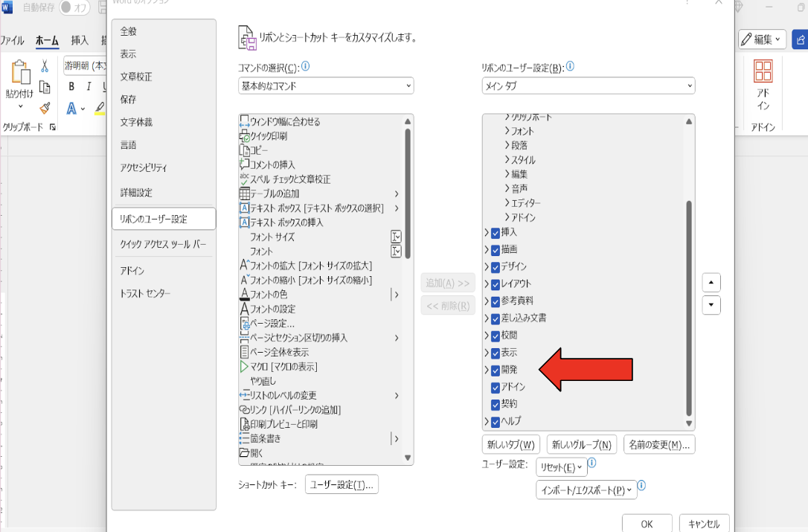Screen dimensions: 808x532
Task: Select コピー command in list
Action: (254, 150)
